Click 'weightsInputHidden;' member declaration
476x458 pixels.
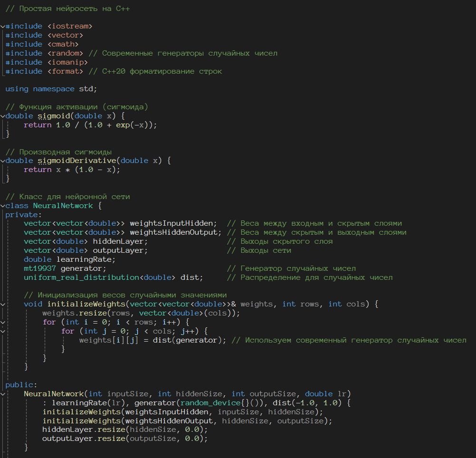tap(173, 223)
